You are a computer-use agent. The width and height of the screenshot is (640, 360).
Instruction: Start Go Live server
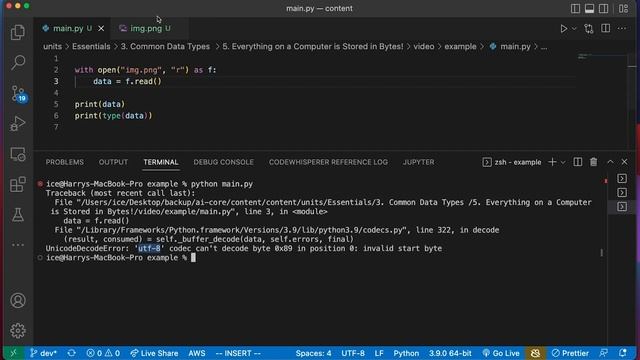501,353
